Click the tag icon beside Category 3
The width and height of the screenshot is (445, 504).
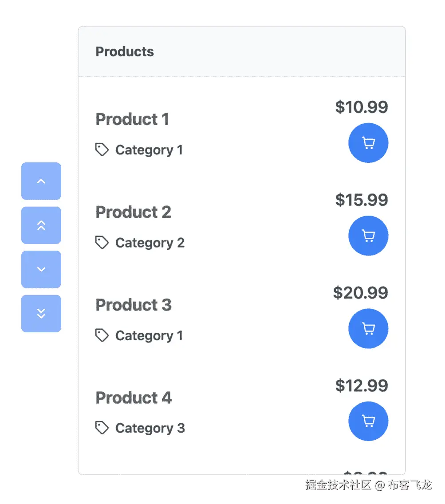click(102, 428)
